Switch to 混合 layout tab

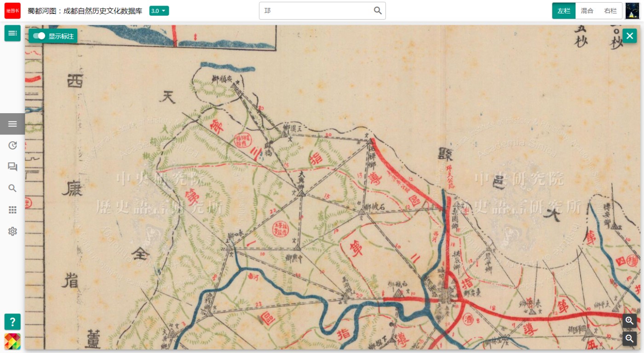587,11
